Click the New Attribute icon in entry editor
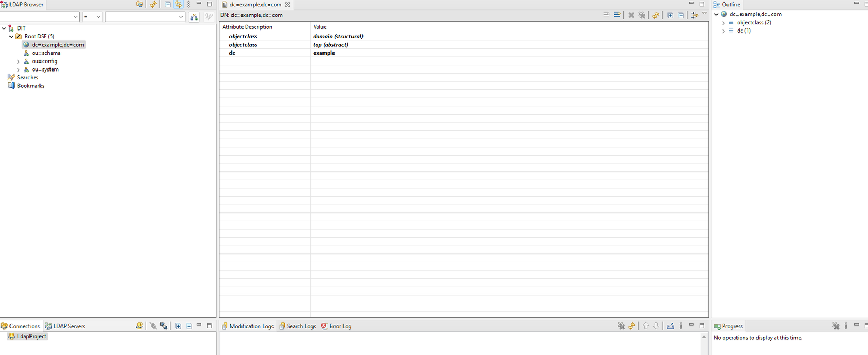The height and width of the screenshot is (355, 868). (x=617, y=15)
